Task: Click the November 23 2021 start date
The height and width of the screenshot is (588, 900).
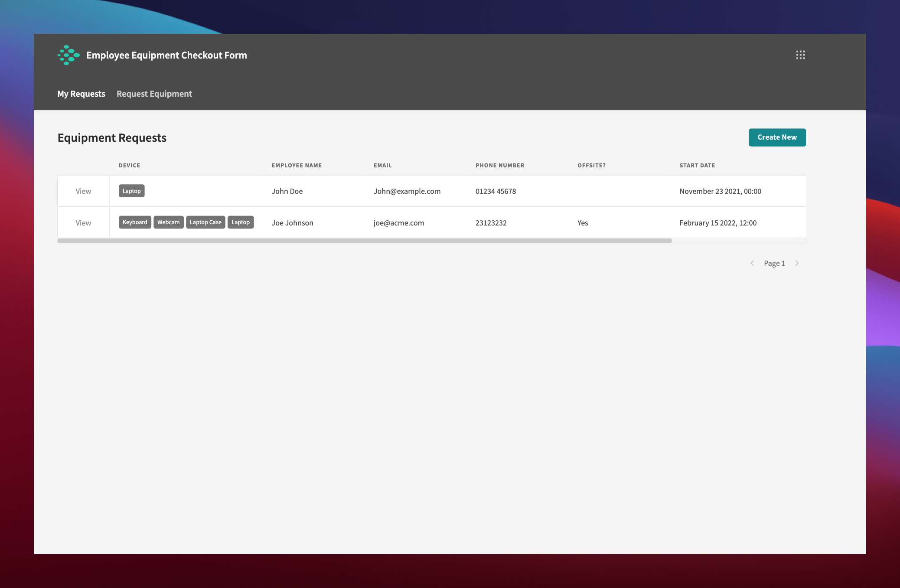Action: tap(720, 191)
